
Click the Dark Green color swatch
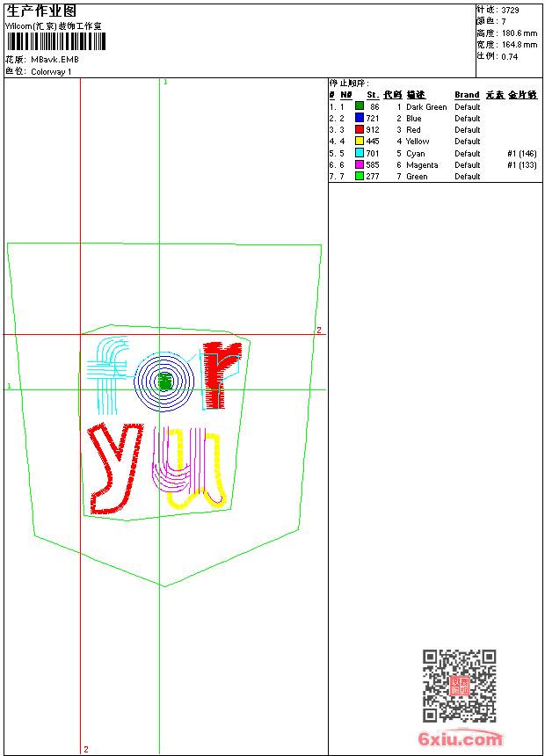coord(360,105)
